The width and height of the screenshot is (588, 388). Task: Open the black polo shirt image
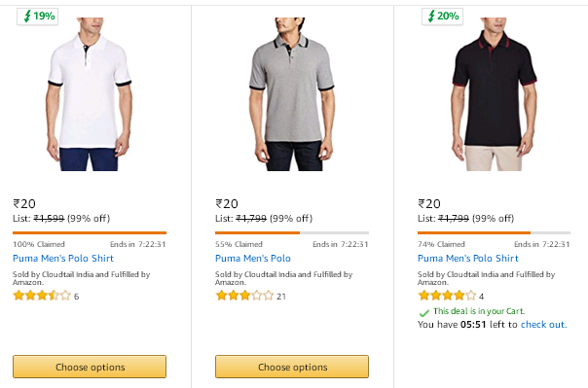coord(495,94)
